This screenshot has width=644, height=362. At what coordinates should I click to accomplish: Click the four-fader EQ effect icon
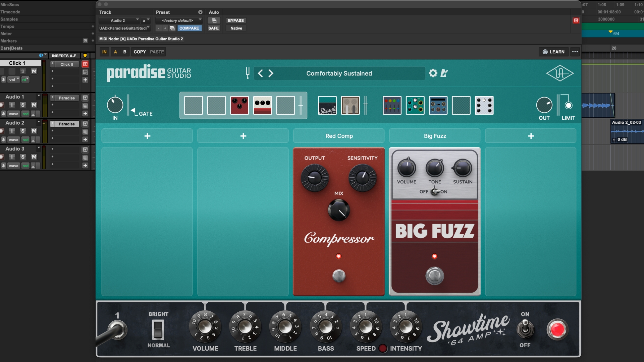click(x=392, y=105)
